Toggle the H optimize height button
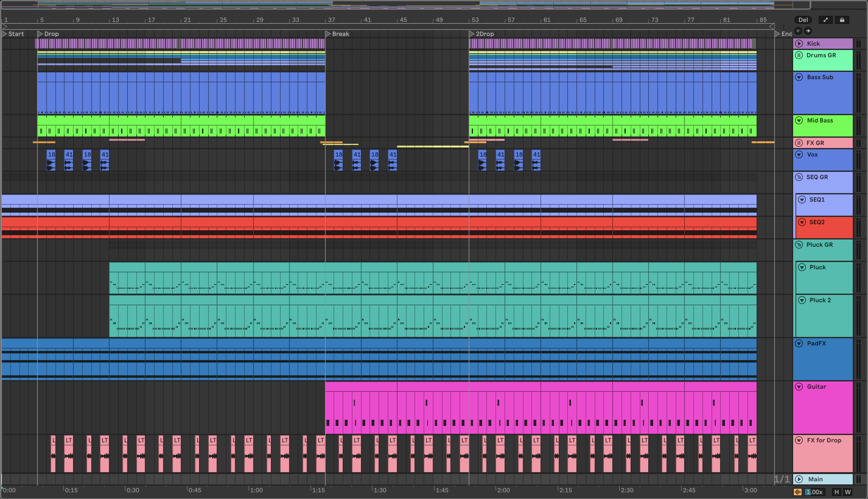This screenshot has width=868, height=499. tap(837, 492)
